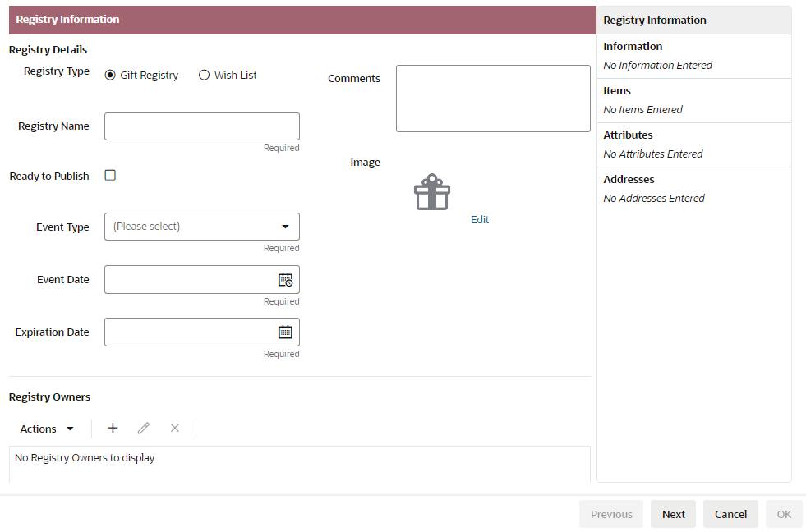
Task: Click inside the Registry Name field
Action: pyautogui.click(x=201, y=126)
